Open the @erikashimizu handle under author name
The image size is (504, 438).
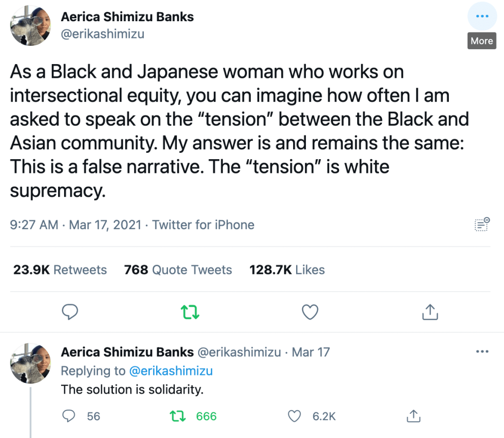point(102,34)
